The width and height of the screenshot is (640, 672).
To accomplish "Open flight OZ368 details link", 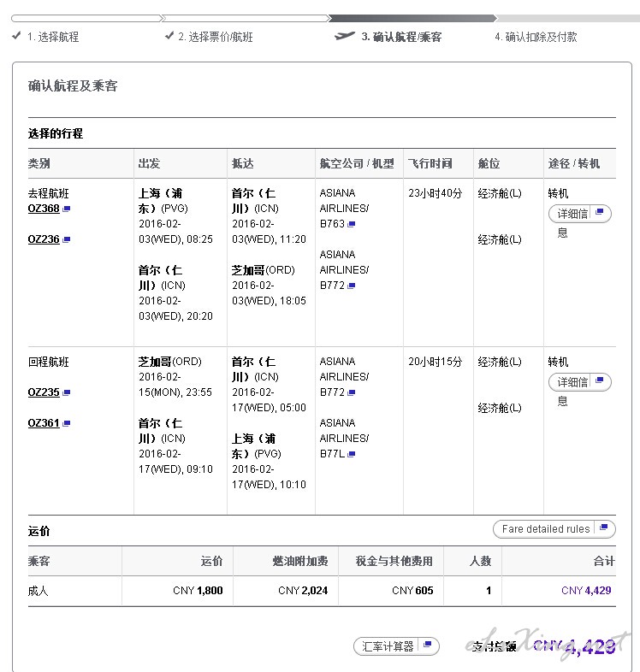I will [44, 209].
